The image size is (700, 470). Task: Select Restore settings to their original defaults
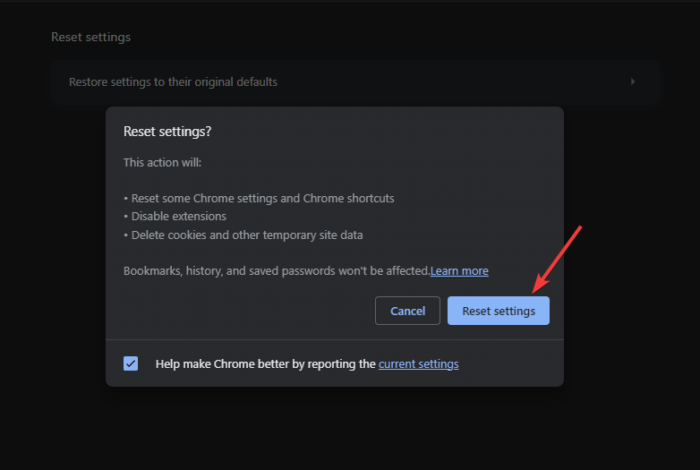[x=173, y=82]
